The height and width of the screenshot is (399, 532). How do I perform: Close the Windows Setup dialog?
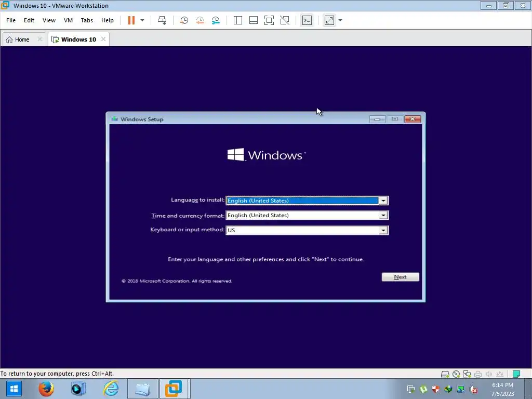tap(413, 119)
